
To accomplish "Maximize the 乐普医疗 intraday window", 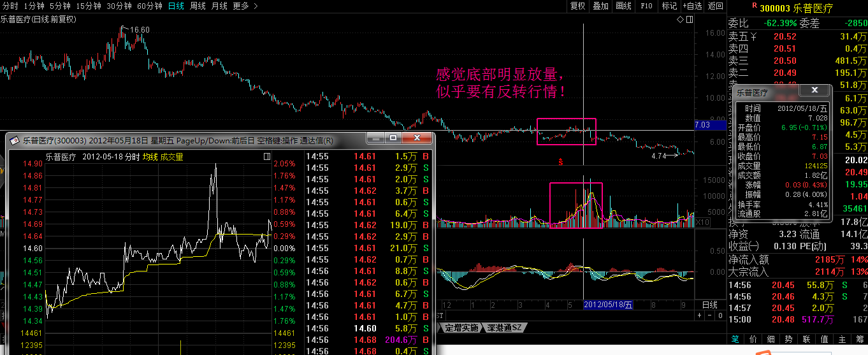I will coord(393,138).
